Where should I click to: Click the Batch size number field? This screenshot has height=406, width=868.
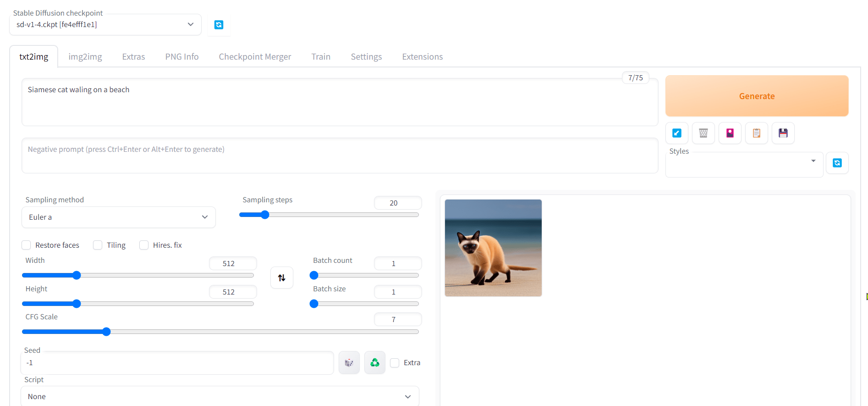[x=398, y=292]
